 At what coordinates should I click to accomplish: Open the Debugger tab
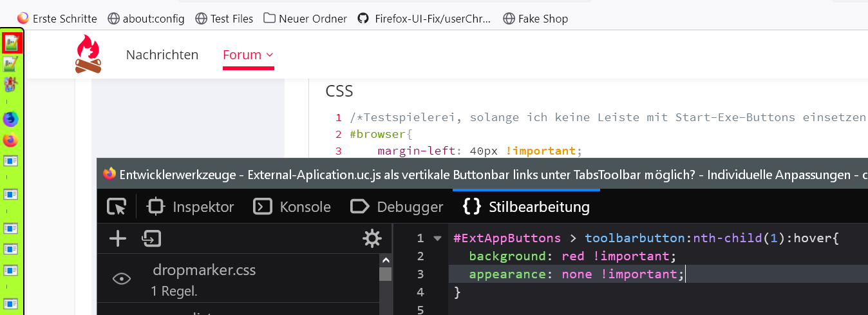click(397, 207)
